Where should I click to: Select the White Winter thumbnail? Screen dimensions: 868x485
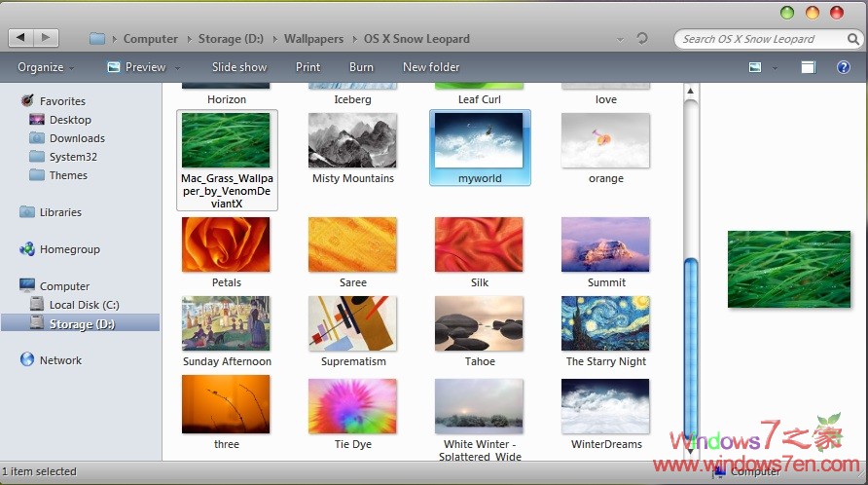click(479, 406)
